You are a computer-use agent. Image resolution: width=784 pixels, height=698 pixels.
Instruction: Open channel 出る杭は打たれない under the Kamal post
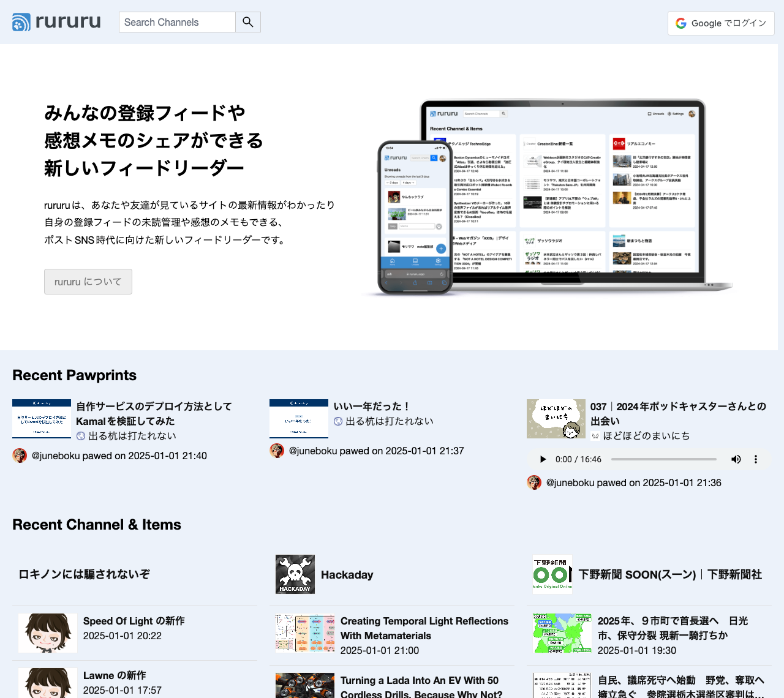[x=132, y=436]
